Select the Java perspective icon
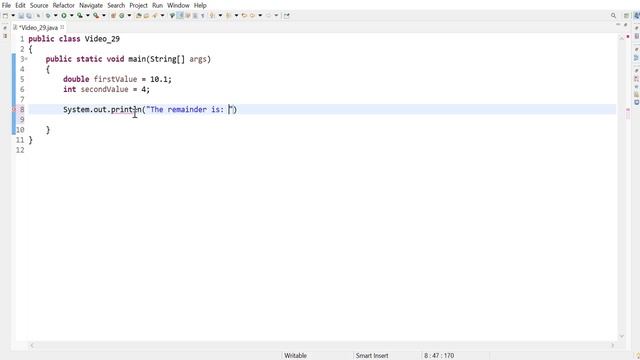The height and width of the screenshot is (360, 640). click(636, 16)
